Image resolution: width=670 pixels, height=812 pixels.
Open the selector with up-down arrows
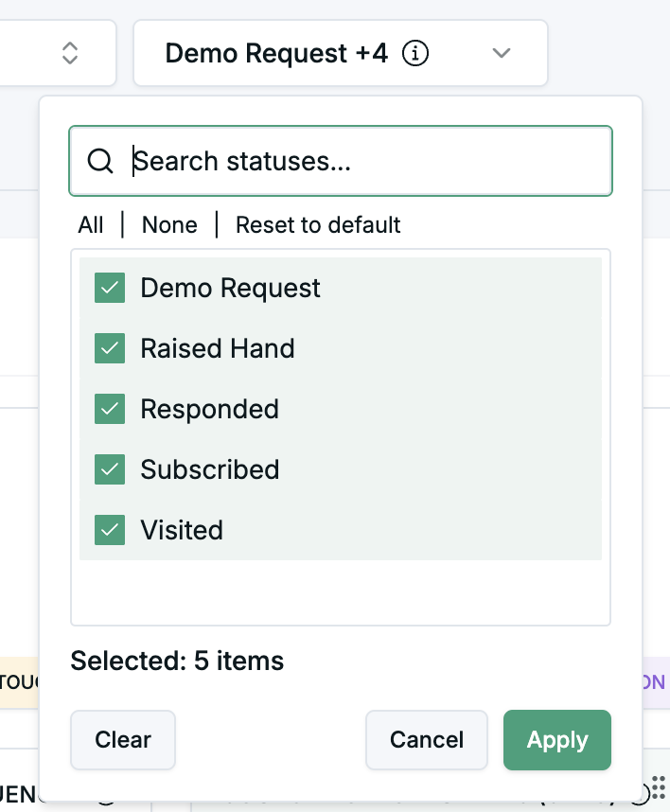tap(69, 53)
